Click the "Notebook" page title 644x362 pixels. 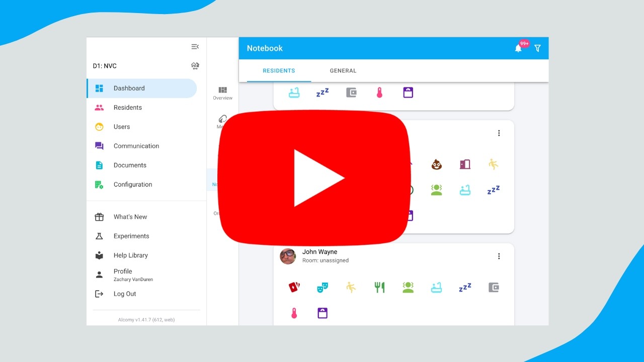pos(265,48)
